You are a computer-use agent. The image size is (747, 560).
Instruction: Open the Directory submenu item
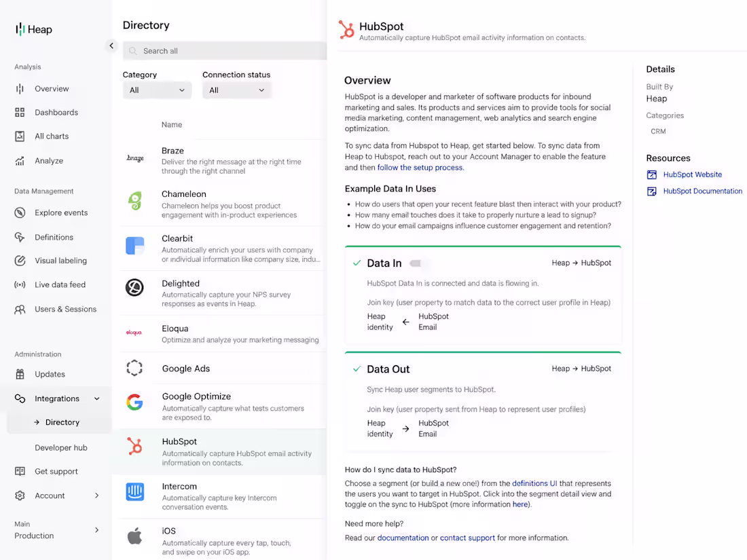(x=60, y=422)
